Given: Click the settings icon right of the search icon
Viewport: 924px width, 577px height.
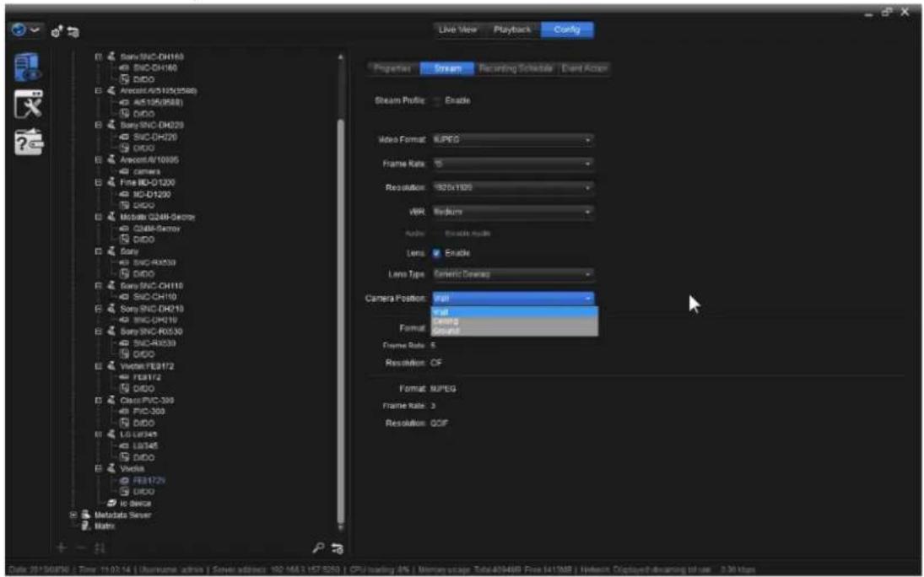Looking at the screenshot, I should [337, 548].
